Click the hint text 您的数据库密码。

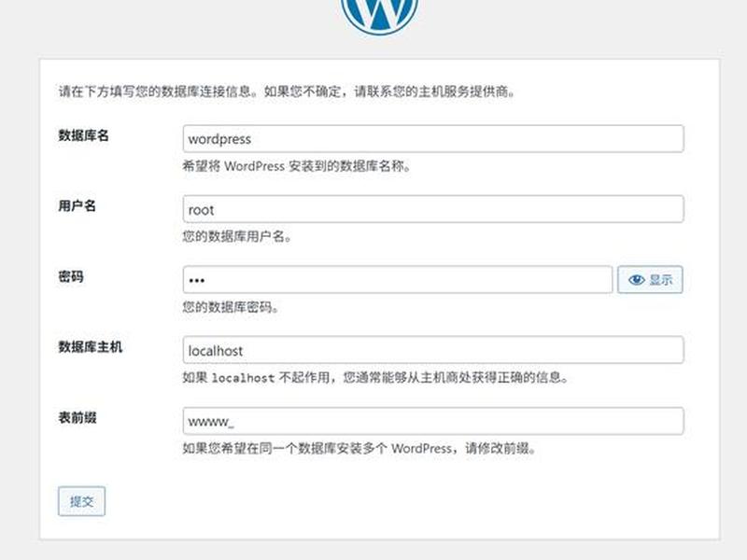tap(231, 307)
